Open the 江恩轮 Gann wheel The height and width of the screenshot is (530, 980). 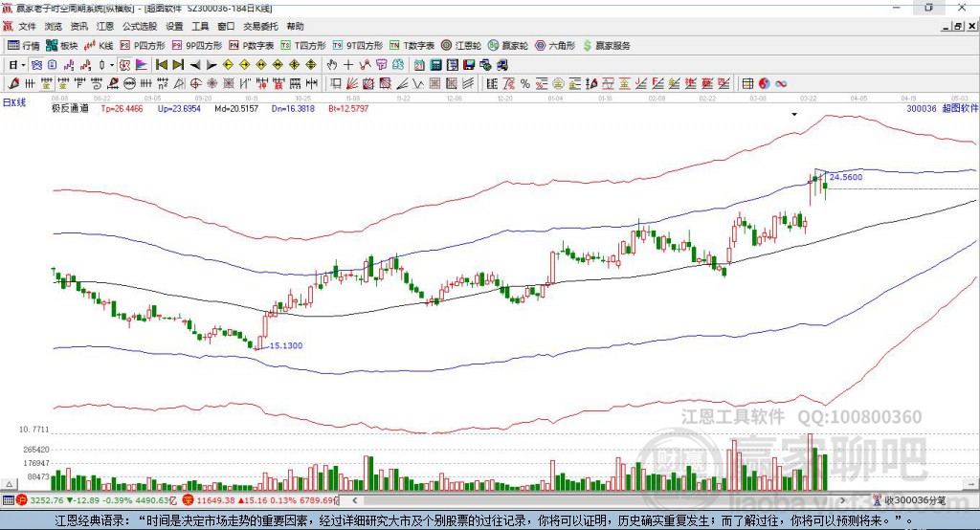[x=461, y=46]
